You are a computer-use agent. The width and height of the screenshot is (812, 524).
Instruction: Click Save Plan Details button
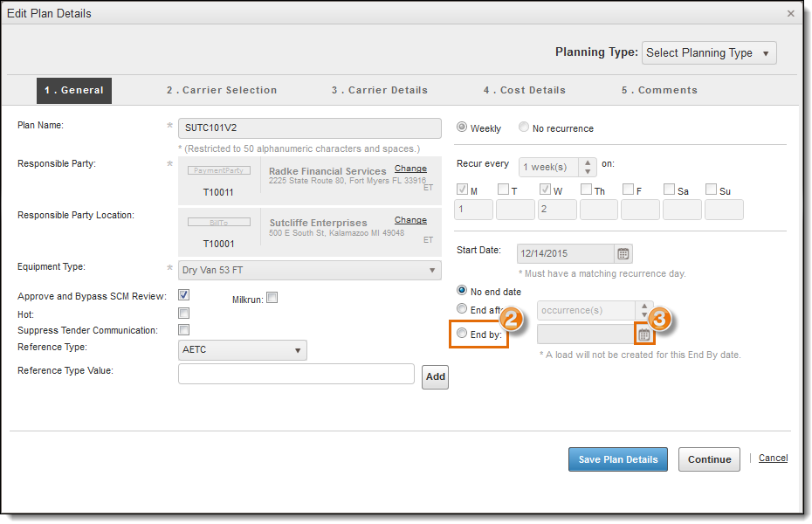point(617,459)
